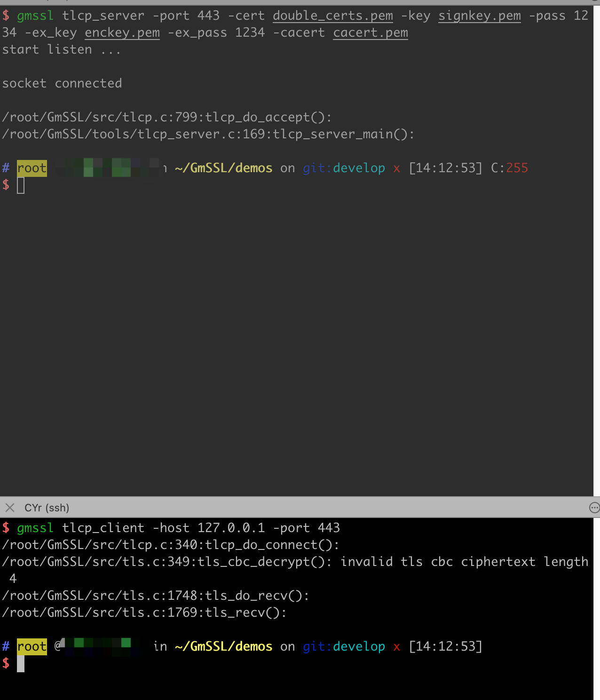Select the ~/GmSSL/demos path in the bottom prompt
Screen dimensions: 600x700
click(x=223, y=646)
